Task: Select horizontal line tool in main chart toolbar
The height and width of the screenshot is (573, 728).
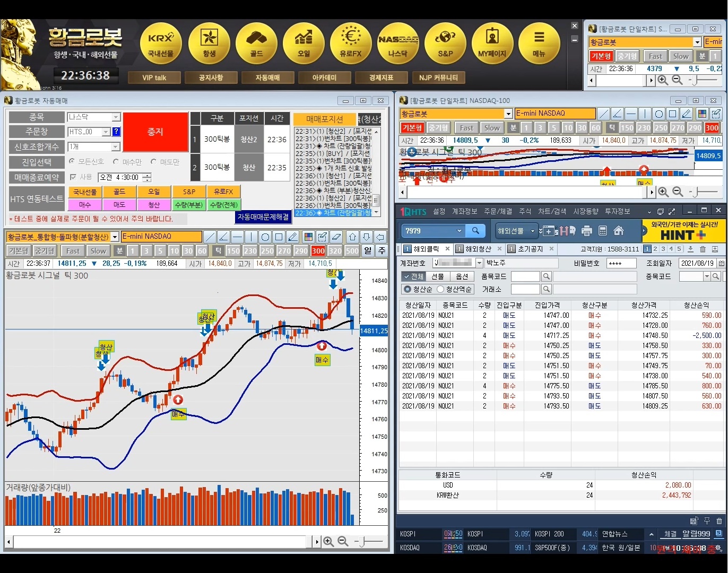Action: click(238, 237)
